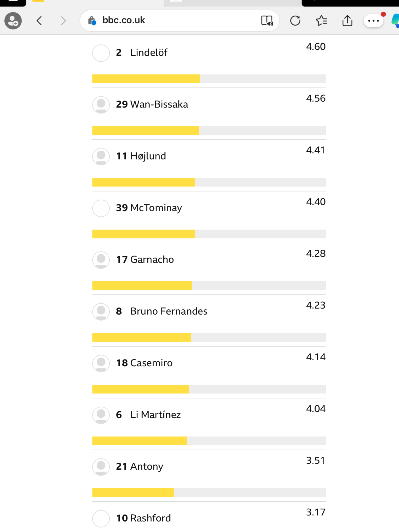Click Li Martínez rating bar
Viewport: 399px width, 532px height.
[x=209, y=441]
